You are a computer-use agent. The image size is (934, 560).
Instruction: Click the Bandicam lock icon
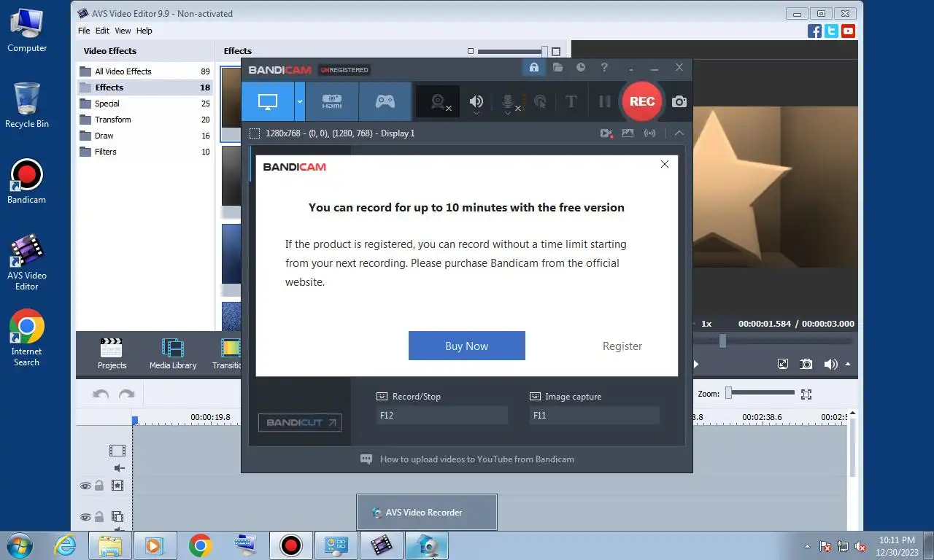click(x=534, y=68)
